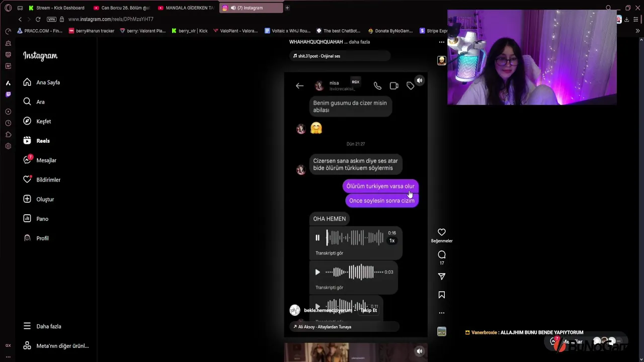The image size is (644, 362).
Task: Open the Opera menu logo icon
Action: (8, 8)
